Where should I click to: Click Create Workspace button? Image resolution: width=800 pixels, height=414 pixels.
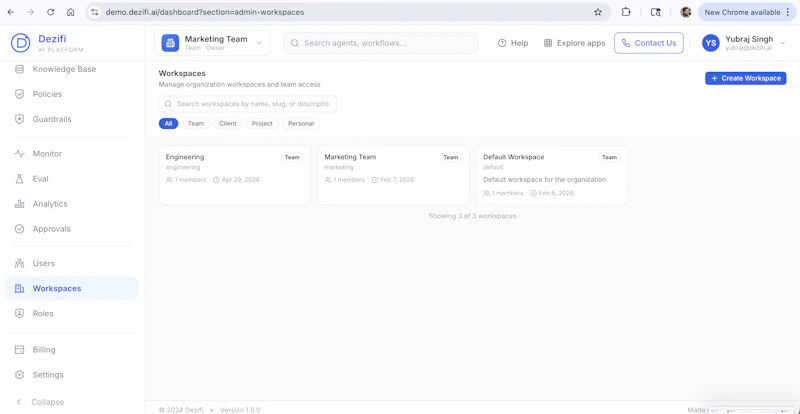[745, 78]
